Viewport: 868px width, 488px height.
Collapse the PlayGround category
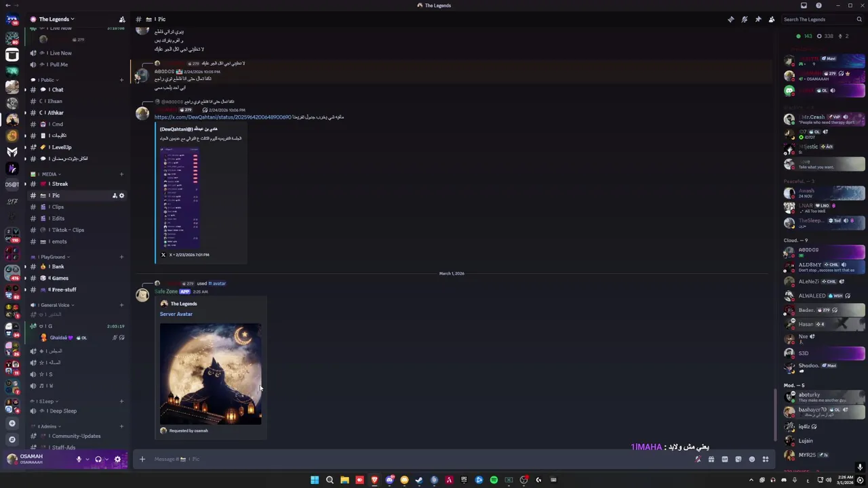click(x=52, y=257)
